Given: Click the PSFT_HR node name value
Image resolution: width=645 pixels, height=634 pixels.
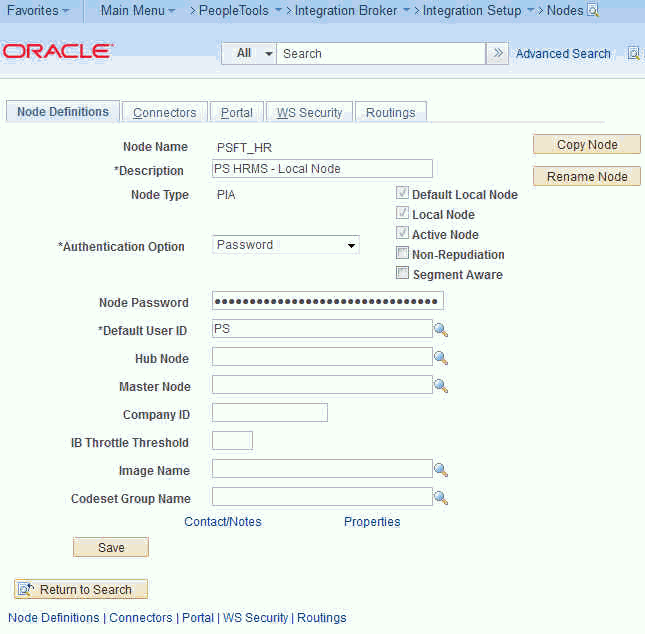Looking at the screenshot, I should coord(244,148).
